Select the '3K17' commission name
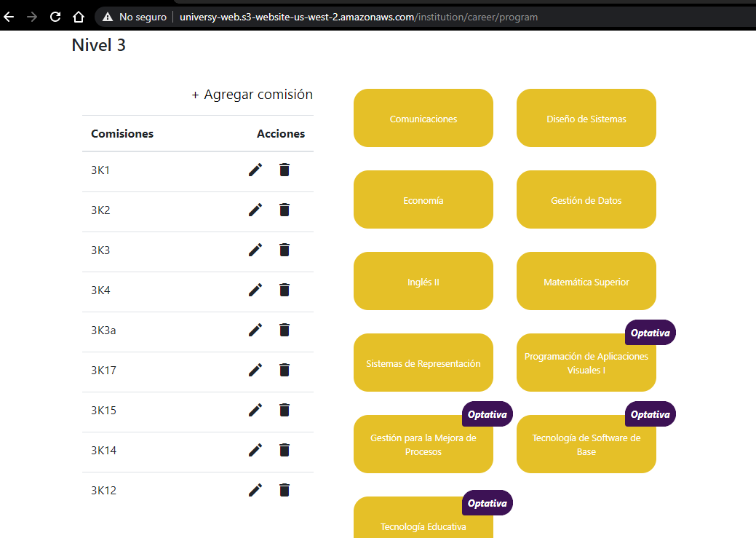Viewport: 756px width, 538px height. [103, 370]
